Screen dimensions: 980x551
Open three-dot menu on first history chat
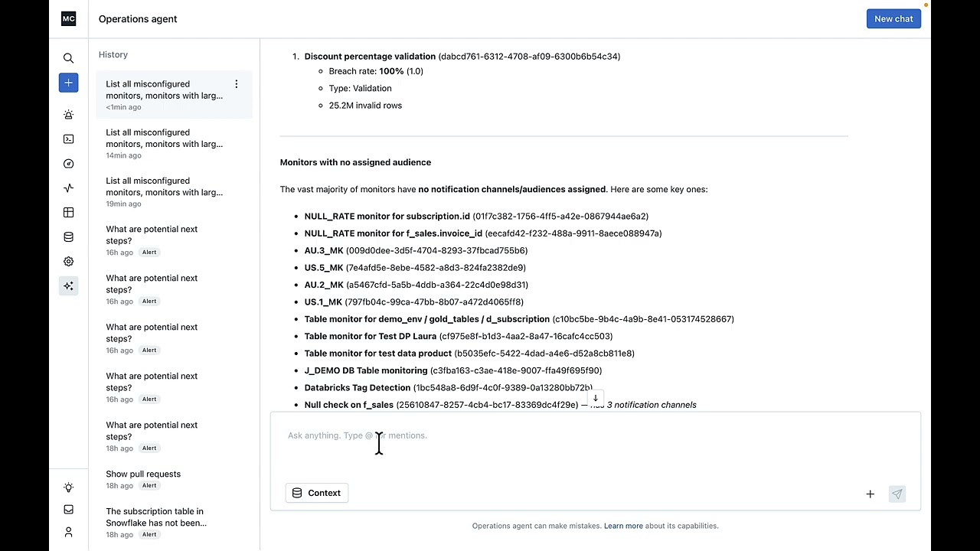[236, 84]
